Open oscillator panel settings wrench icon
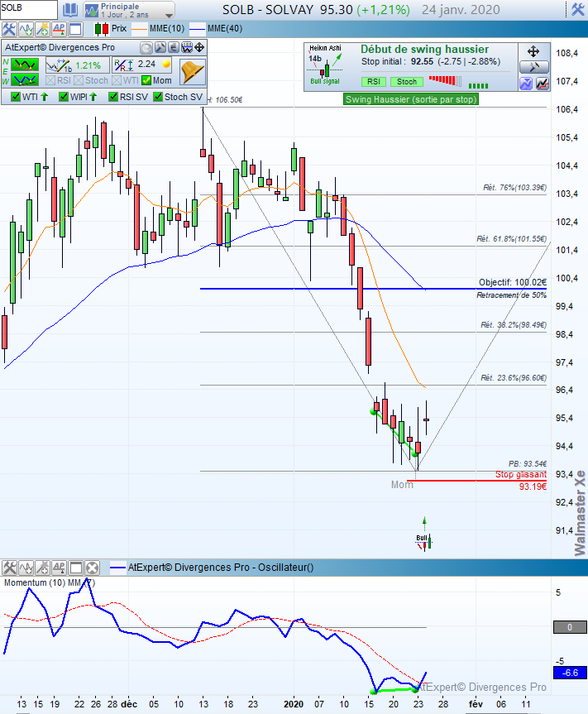This screenshot has height=714, width=588. (x=8, y=568)
